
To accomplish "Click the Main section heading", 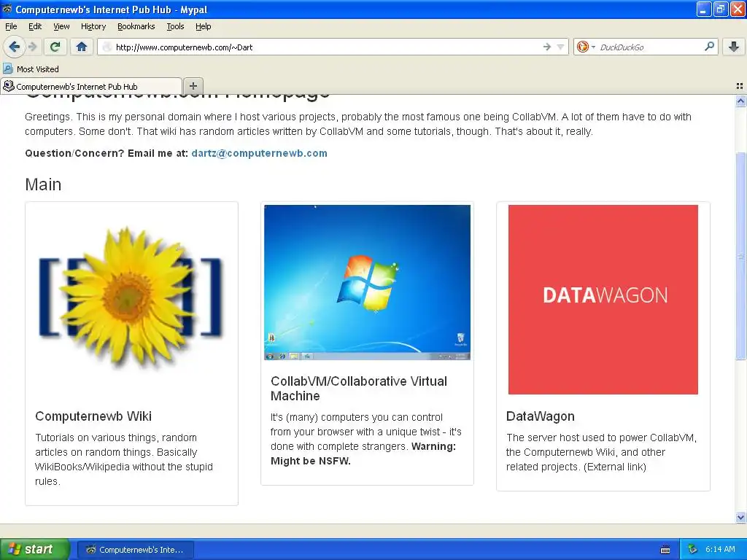I will coord(43,184).
